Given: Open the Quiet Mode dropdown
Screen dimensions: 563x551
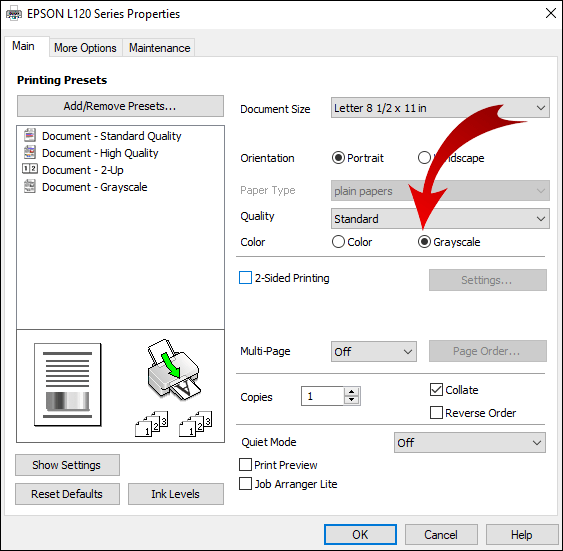Looking at the screenshot, I should [x=470, y=443].
